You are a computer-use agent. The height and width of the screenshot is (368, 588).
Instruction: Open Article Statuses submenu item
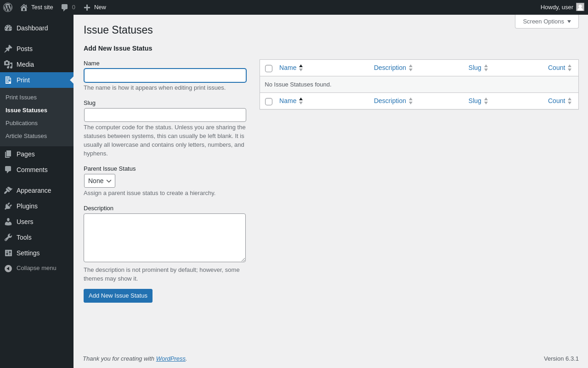(26, 136)
